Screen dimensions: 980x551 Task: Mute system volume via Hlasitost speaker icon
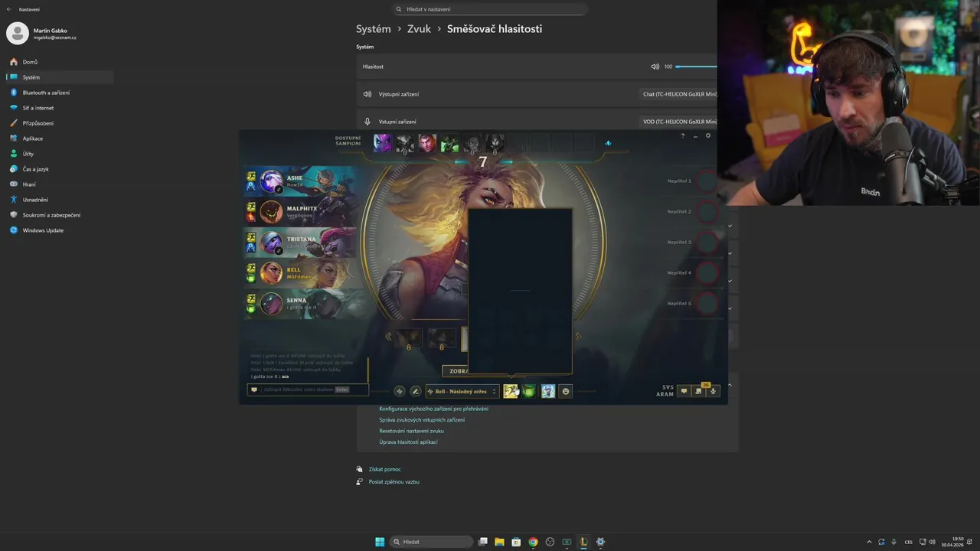coord(655,67)
